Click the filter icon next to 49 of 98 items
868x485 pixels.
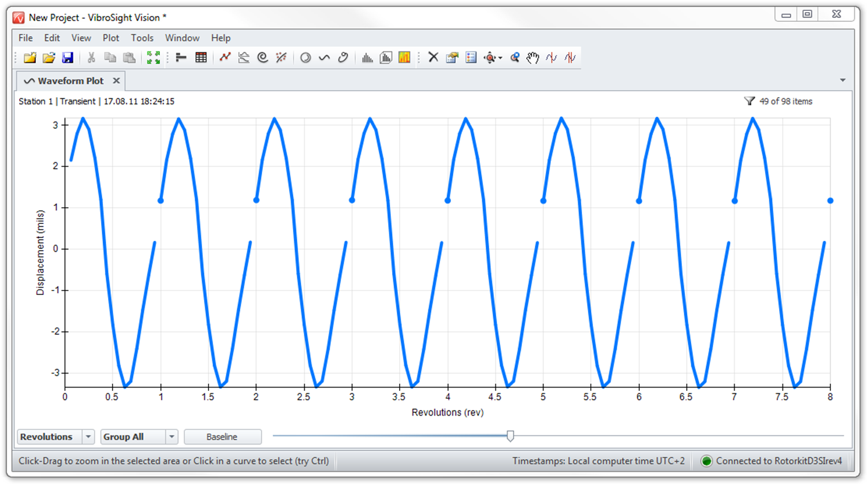[x=750, y=102]
